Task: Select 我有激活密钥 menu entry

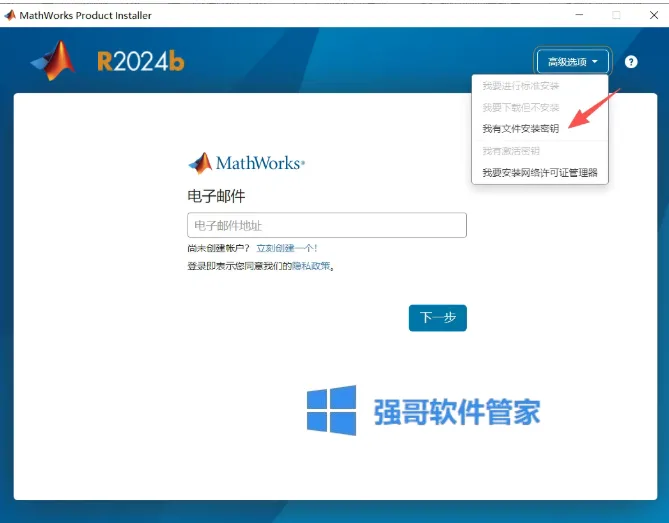Action: (511, 151)
